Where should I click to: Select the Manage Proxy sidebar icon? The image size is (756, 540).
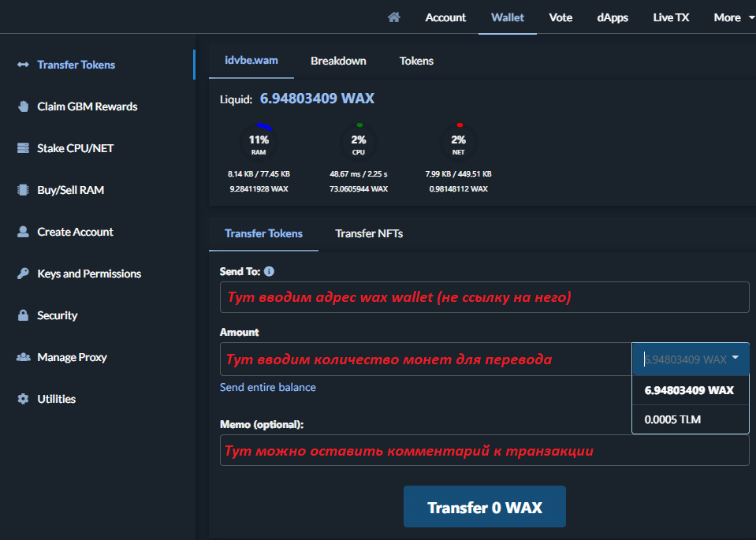pyautogui.click(x=24, y=356)
